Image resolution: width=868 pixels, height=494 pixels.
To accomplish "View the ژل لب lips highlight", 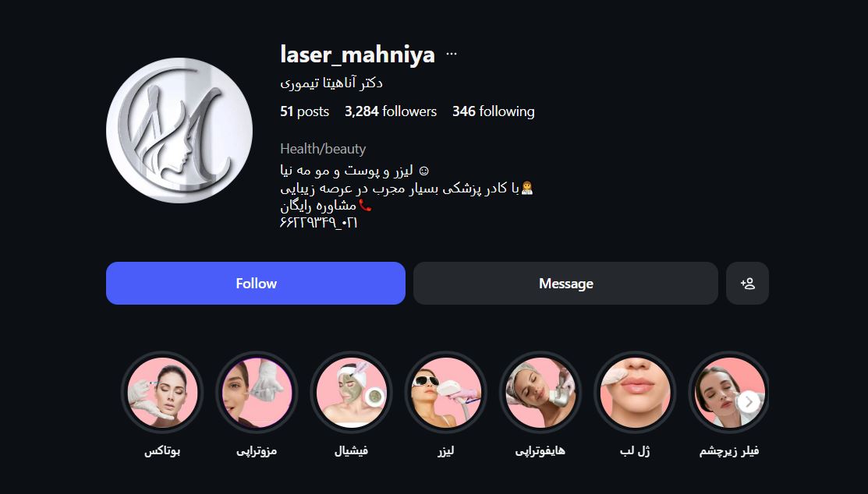I will click(x=635, y=392).
